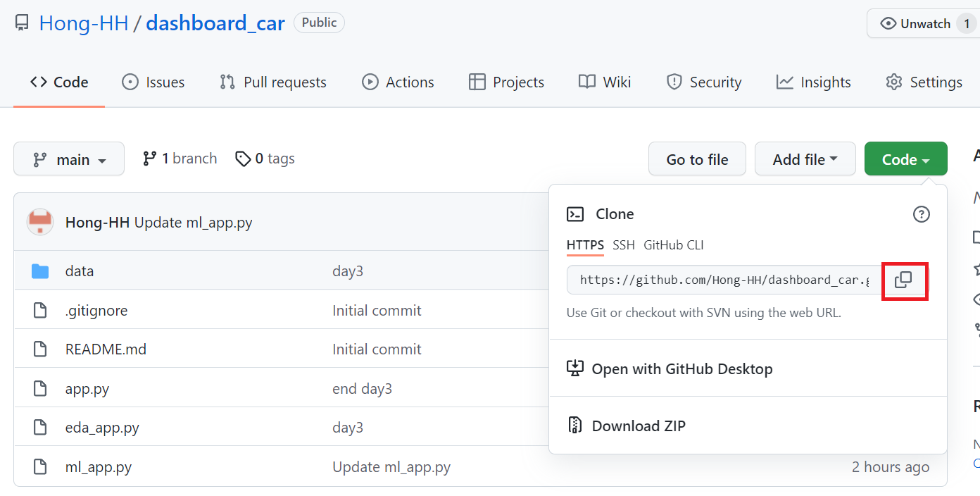Image resolution: width=980 pixels, height=496 pixels.
Task: Open repository Settings tab
Action: (924, 82)
